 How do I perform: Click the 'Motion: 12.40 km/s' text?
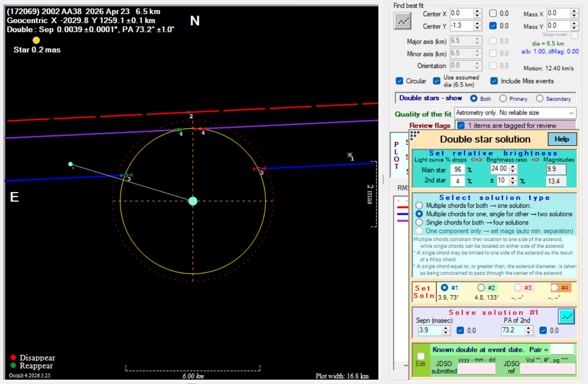pyautogui.click(x=548, y=69)
